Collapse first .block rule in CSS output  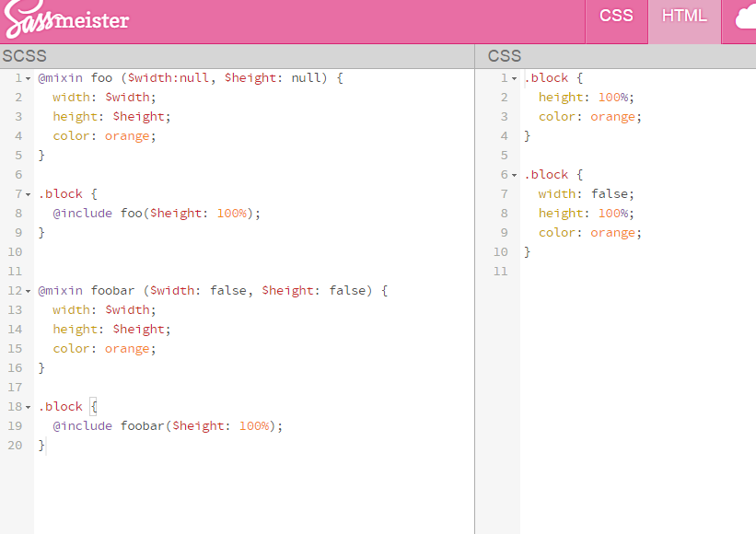point(514,78)
